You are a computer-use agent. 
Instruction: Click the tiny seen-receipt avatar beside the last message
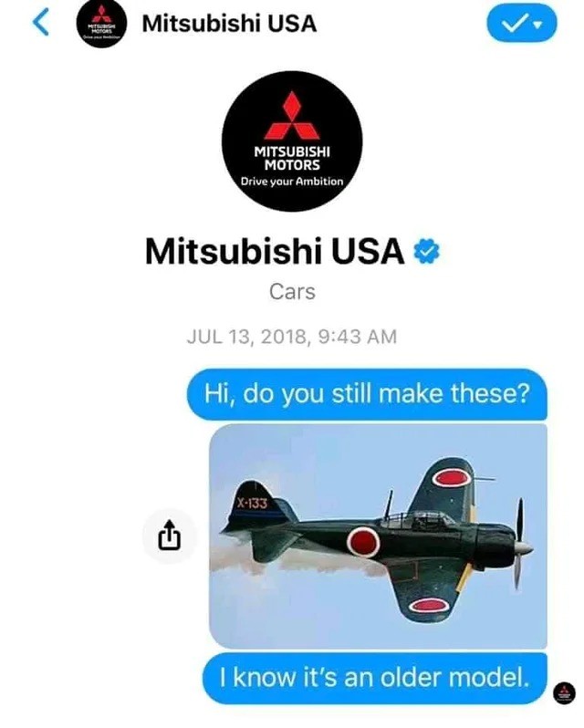(565, 693)
